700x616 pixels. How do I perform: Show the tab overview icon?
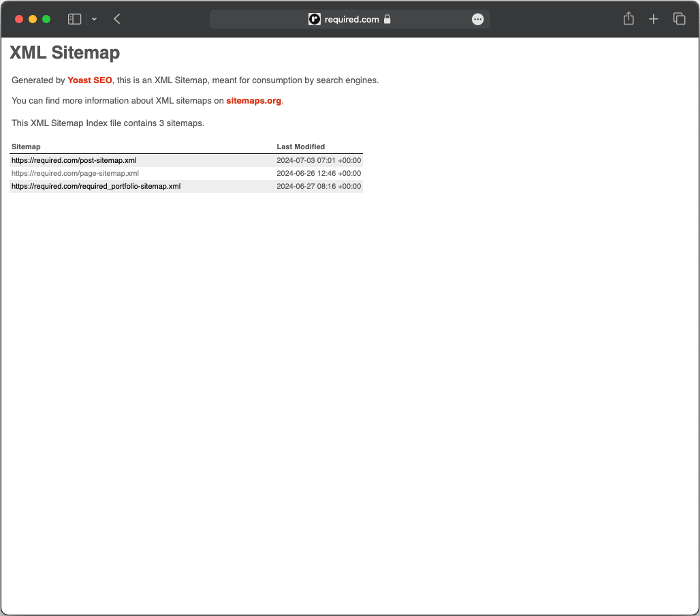(x=678, y=18)
